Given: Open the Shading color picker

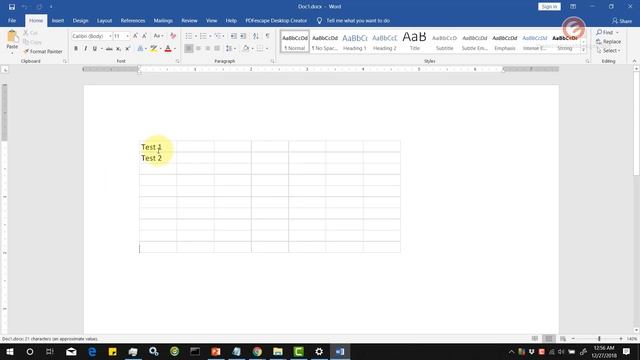Looking at the screenshot, I should pyautogui.click(x=252, y=49).
